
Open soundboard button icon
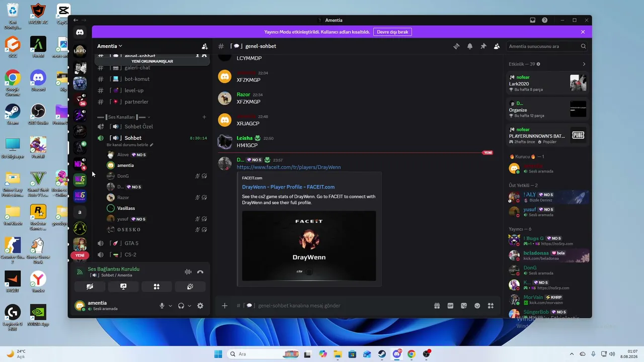point(190,287)
